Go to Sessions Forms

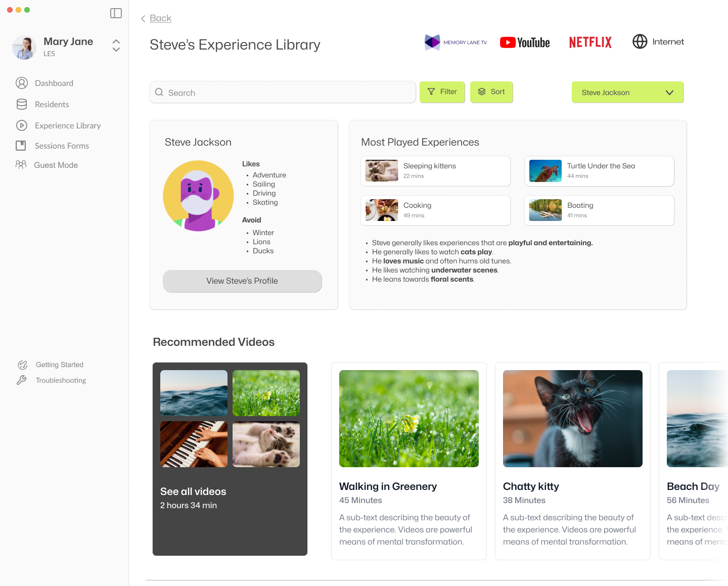click(x=62, y=146)
